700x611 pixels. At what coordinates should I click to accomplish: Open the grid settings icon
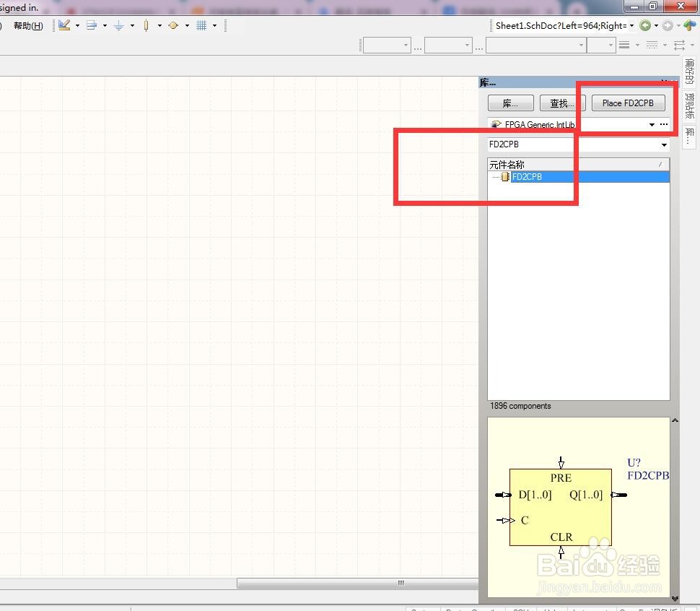click(201, 25)
